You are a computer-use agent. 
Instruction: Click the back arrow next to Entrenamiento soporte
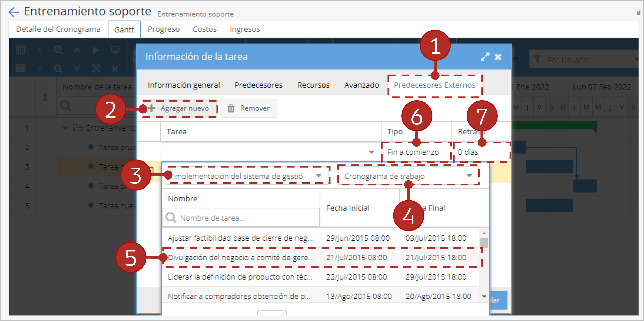point(14,12)
